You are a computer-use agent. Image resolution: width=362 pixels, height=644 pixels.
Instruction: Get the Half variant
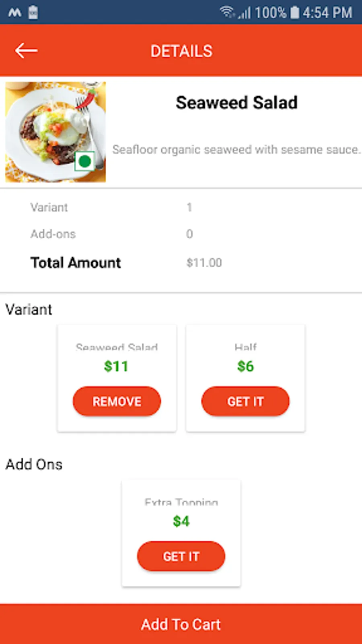point(245,401)
